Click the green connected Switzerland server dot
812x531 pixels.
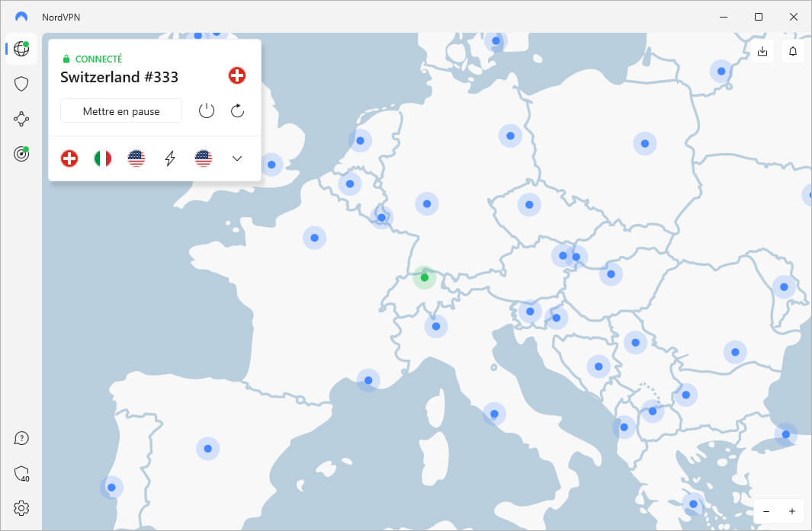tap(425, 278)
